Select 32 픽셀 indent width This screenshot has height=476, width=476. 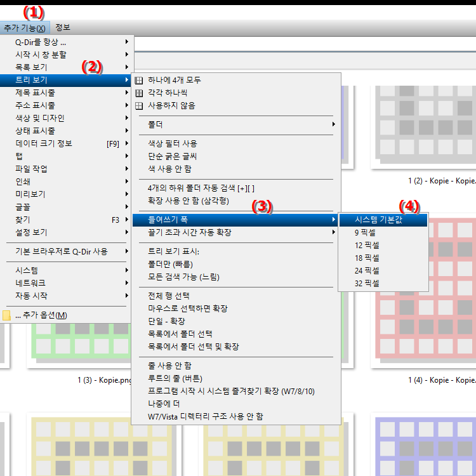(383, 284)
